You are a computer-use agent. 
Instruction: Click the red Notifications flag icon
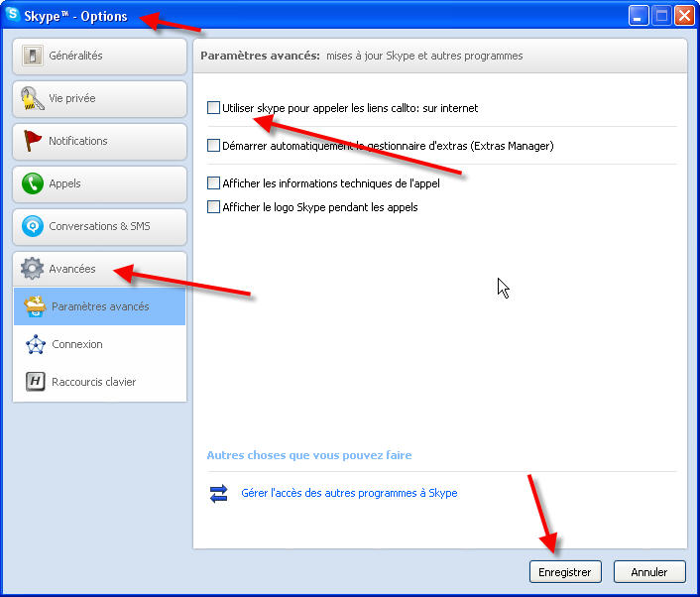coord(32,141)
